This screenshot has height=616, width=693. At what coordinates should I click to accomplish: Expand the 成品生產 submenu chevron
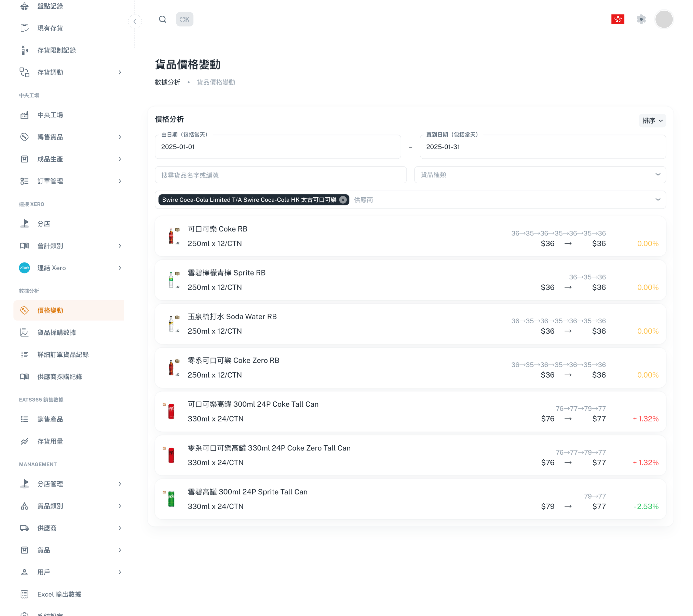(120, 159)
